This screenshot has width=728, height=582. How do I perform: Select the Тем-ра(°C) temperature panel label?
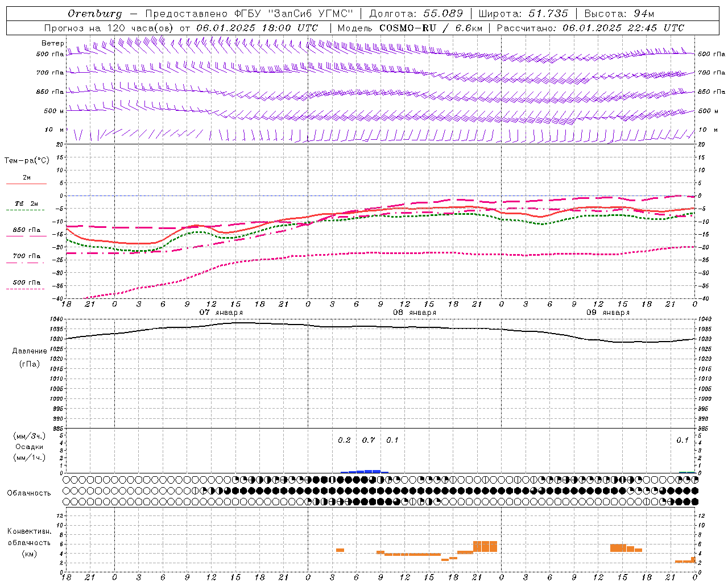point(27,161)
